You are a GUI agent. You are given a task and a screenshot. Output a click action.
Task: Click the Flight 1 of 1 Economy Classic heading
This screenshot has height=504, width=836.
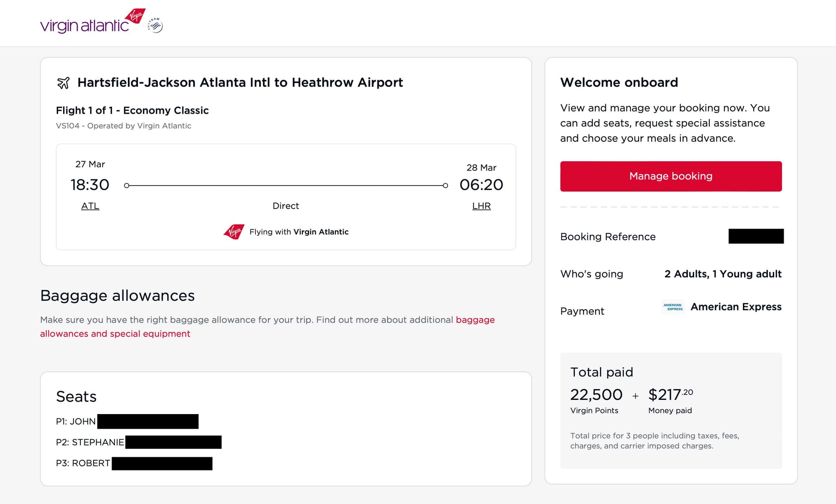coord(133,110)
